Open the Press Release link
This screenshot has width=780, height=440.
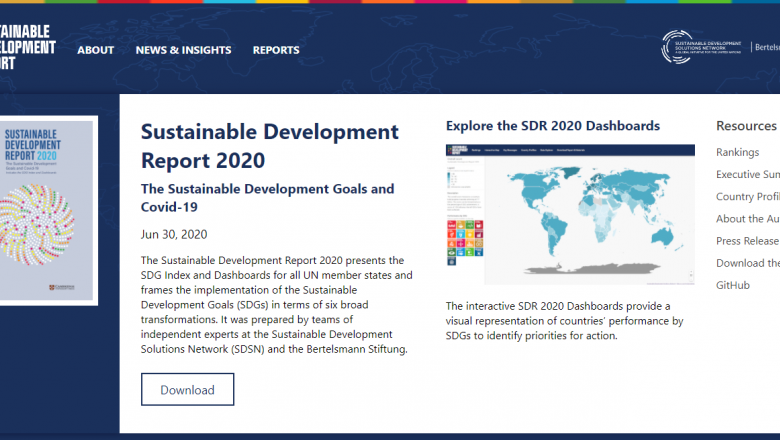tap(748, 241)
